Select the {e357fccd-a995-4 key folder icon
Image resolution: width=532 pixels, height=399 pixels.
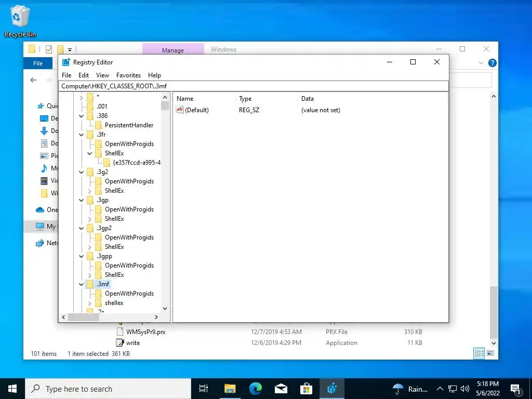point(107,163)
